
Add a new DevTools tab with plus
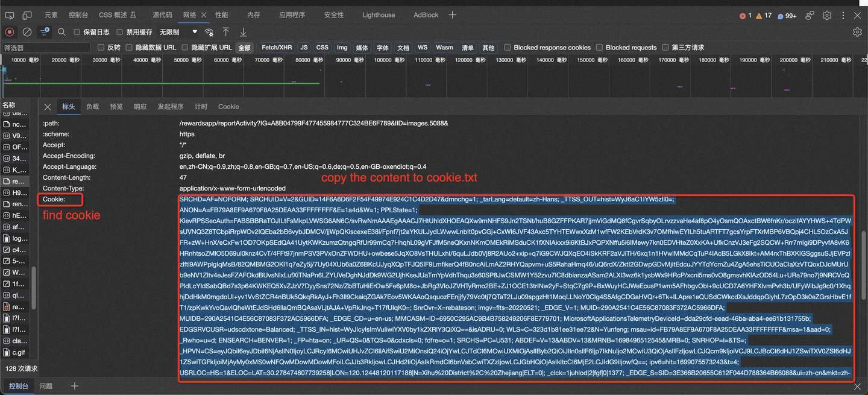(x=453, y=15)
